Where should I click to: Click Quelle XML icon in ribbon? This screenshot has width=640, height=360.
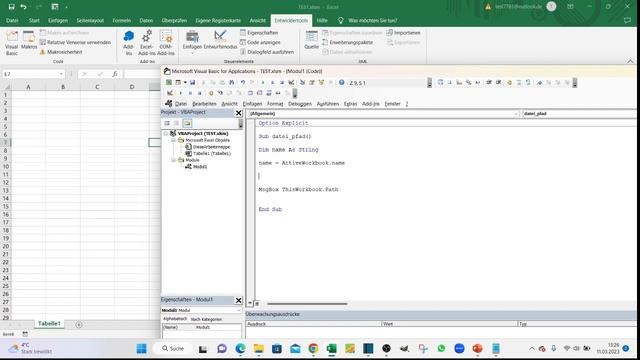coord(311,40)
